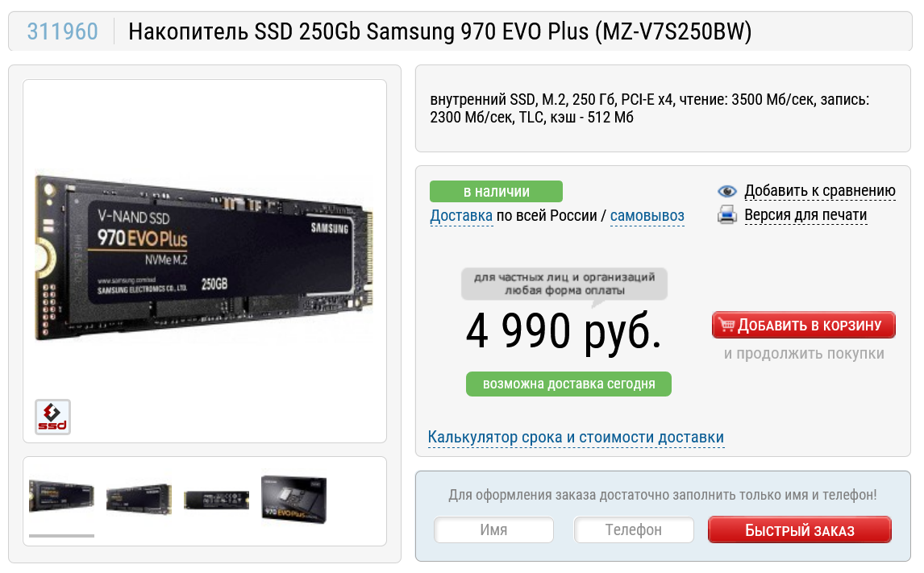
Task: Select the third flat SSD thumbnail
Action: pyautogui.click(x=216, y=500)
